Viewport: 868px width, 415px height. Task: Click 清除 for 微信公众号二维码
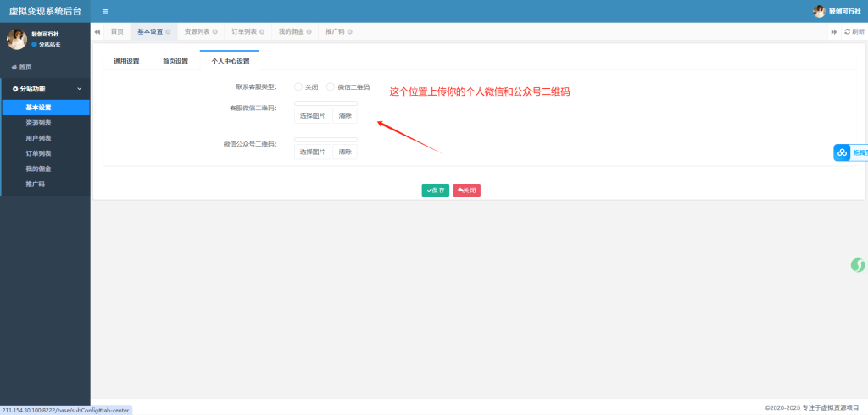345,152
